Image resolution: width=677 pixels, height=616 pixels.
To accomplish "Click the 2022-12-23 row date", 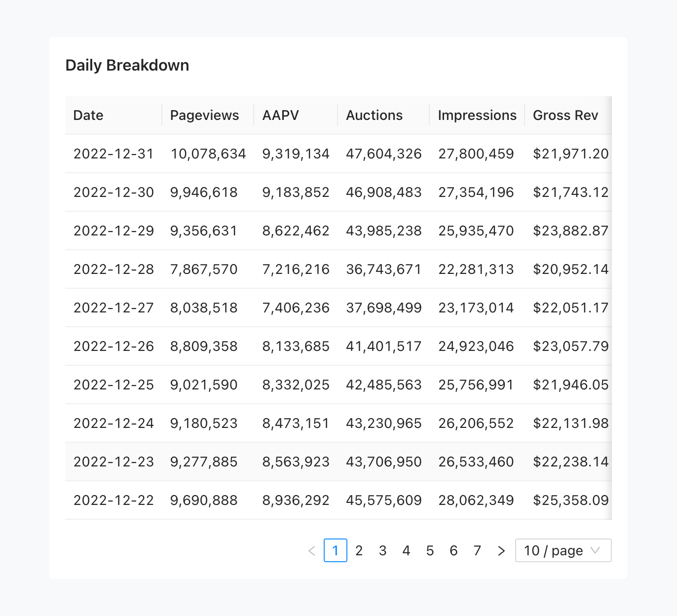I will pyautogui.click(x=114, y=462).
